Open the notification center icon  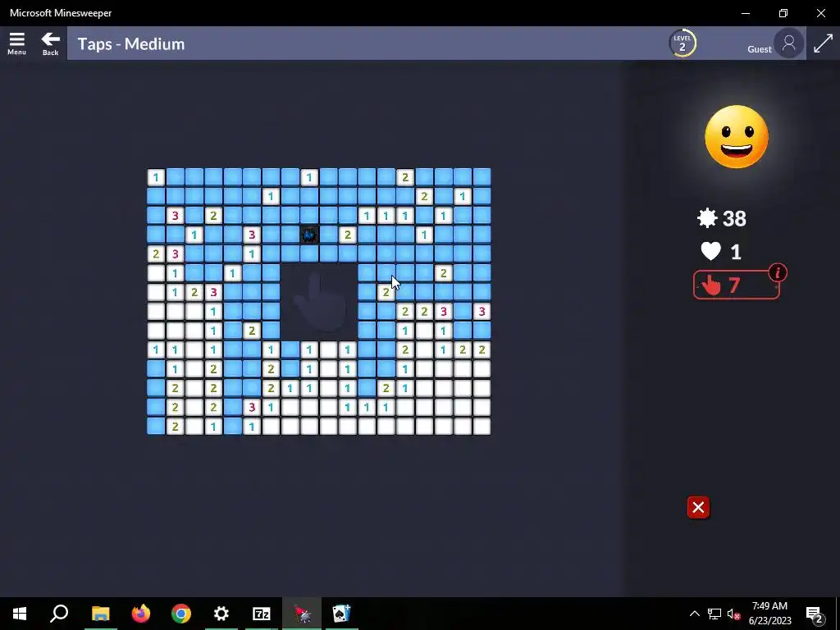coord(814,614)
